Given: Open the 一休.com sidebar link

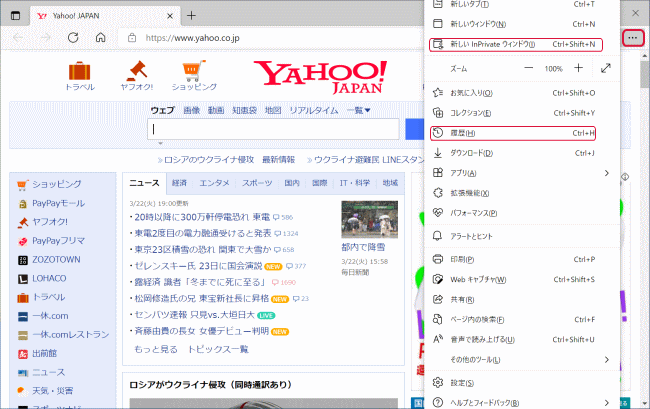Looking at the screenshot, I should tap(51, 316).
